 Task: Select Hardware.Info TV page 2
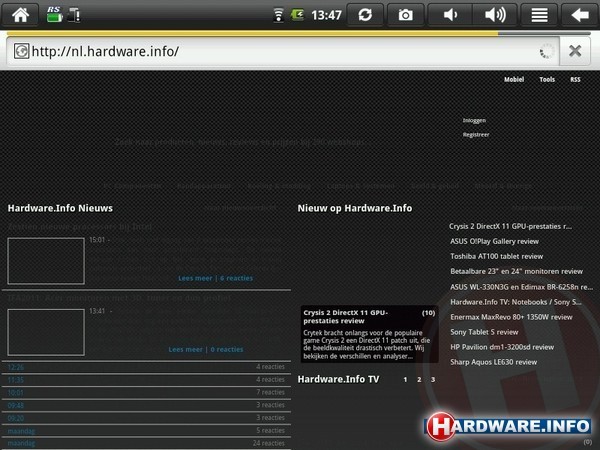point(419,380)
